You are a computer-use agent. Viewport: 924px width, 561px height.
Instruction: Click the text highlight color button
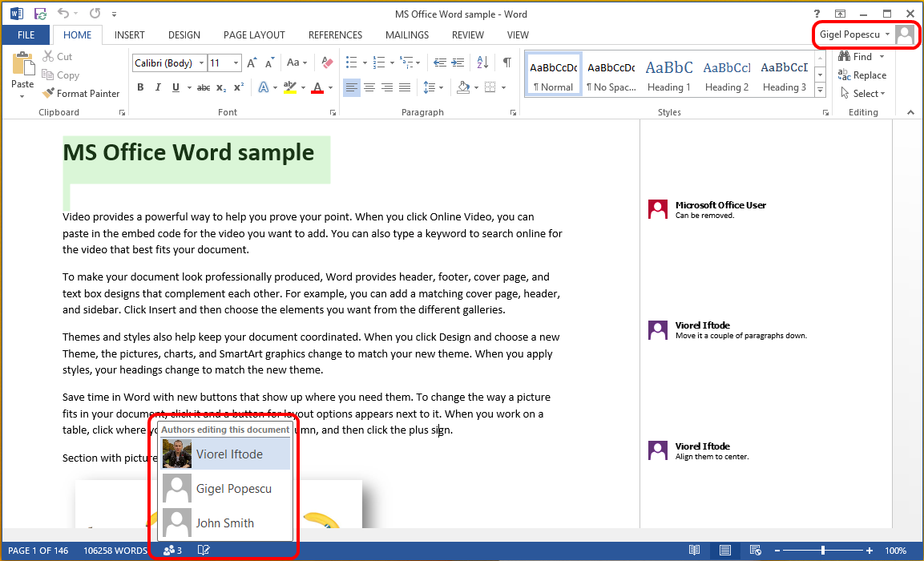(x=289, y=87)
